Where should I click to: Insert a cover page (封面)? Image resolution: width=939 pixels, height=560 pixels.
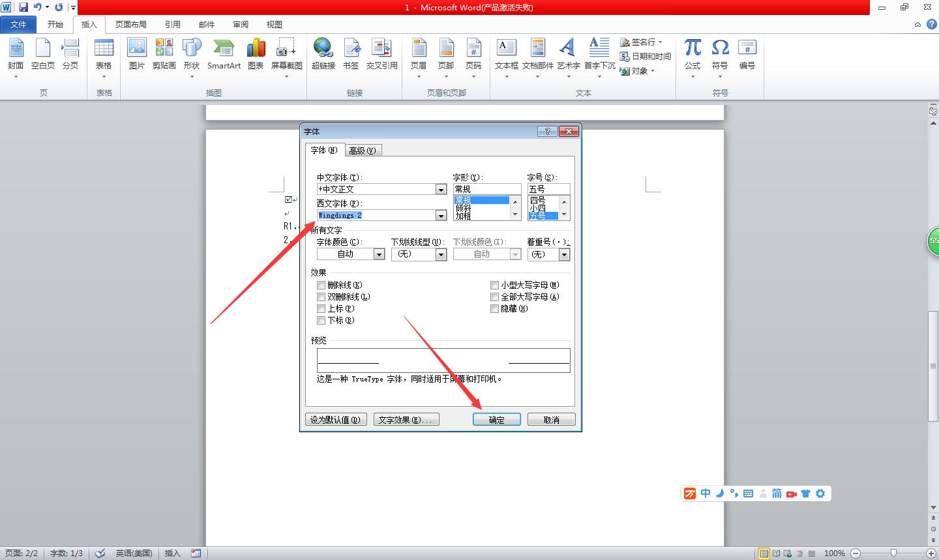(16, 57)
